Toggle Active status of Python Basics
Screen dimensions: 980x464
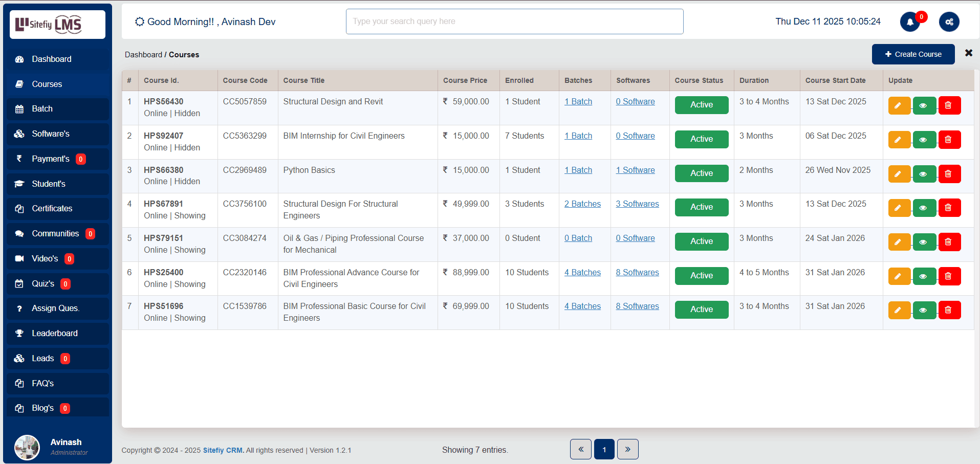click(701, 173)
